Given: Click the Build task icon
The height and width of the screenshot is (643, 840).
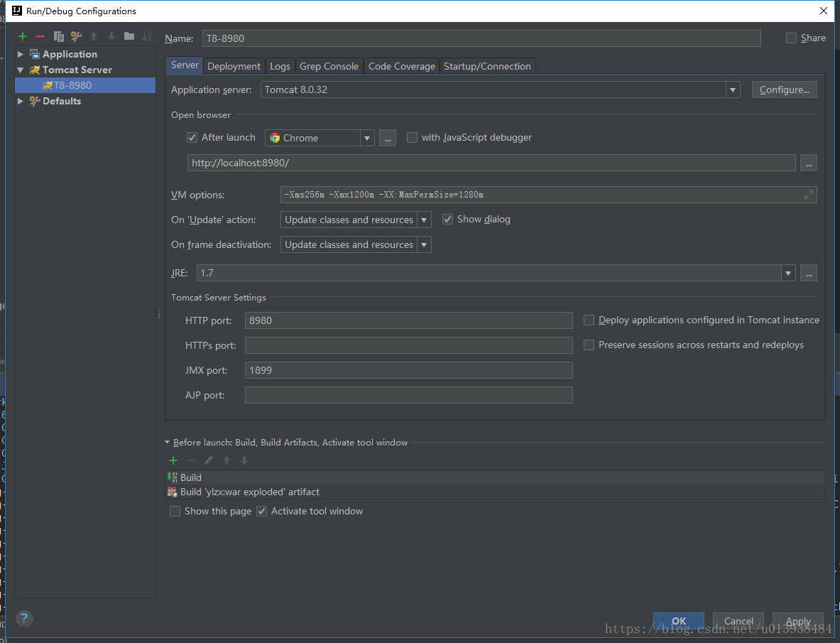Looking at the screenshot, I should click(x=172, y=477).
